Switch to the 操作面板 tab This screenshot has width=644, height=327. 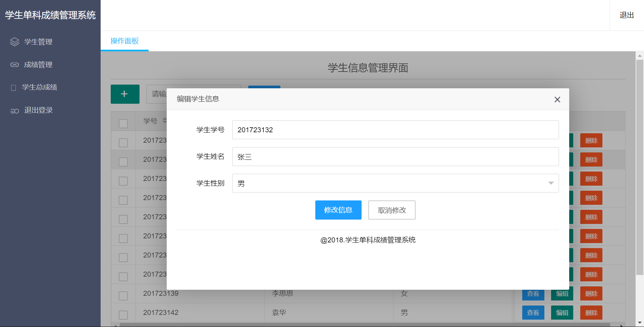click(124, 41)
